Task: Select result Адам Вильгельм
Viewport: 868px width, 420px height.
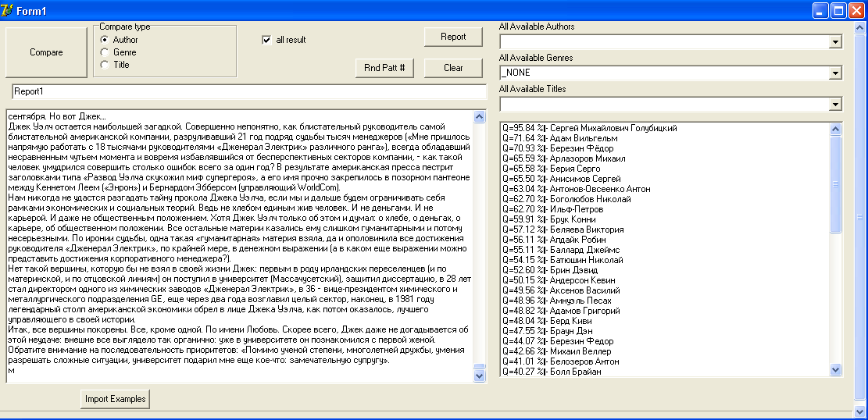Action: [559, 138]
